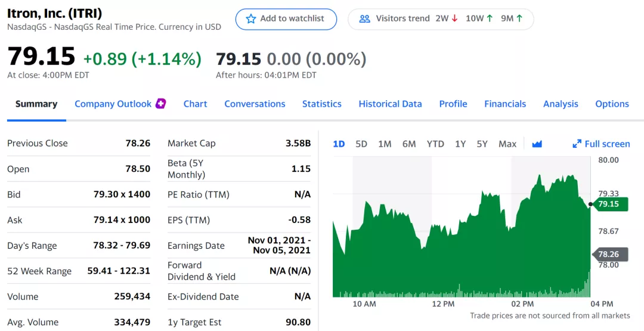The image size is (644, 331).
Task: Switch chart range to 5D
Action: pyautogui.click(x=361, y=144)
